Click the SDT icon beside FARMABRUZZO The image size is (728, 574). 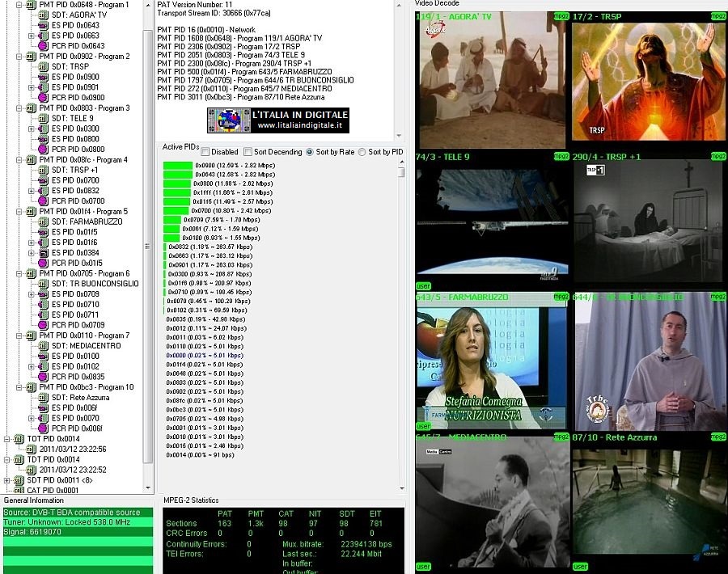[x=43, y=222]
